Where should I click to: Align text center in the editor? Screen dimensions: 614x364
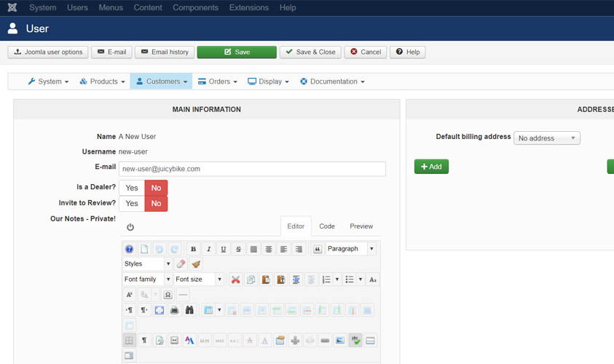tap(269, 249)
